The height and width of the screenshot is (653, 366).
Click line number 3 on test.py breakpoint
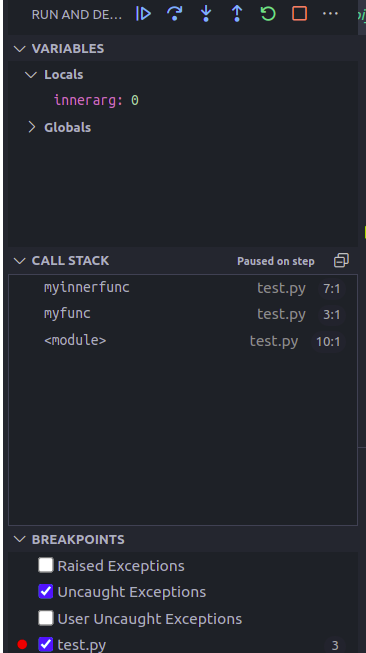coord(335,646)
